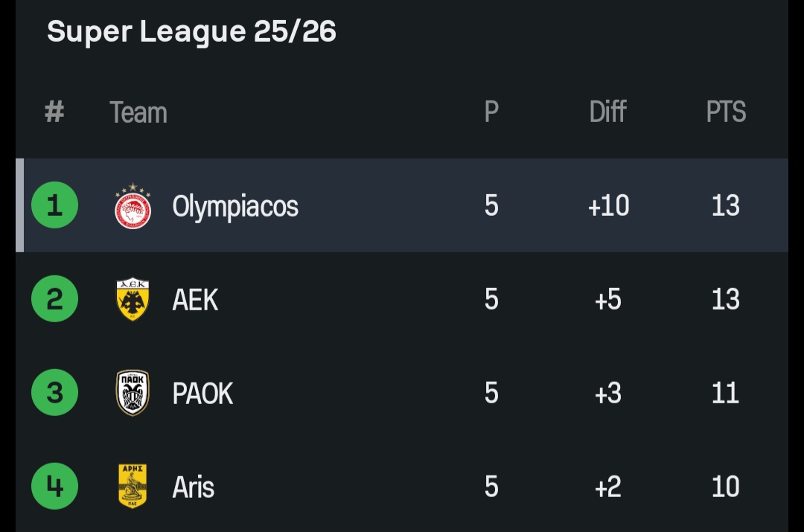Open the Olympiacos team name

tap(235, 206)
